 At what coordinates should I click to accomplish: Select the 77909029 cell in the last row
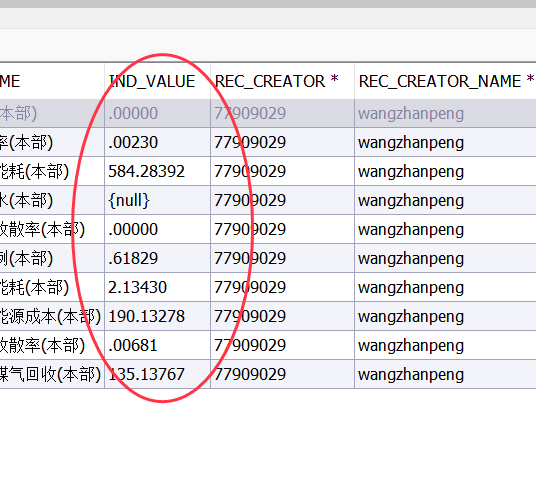283,374
